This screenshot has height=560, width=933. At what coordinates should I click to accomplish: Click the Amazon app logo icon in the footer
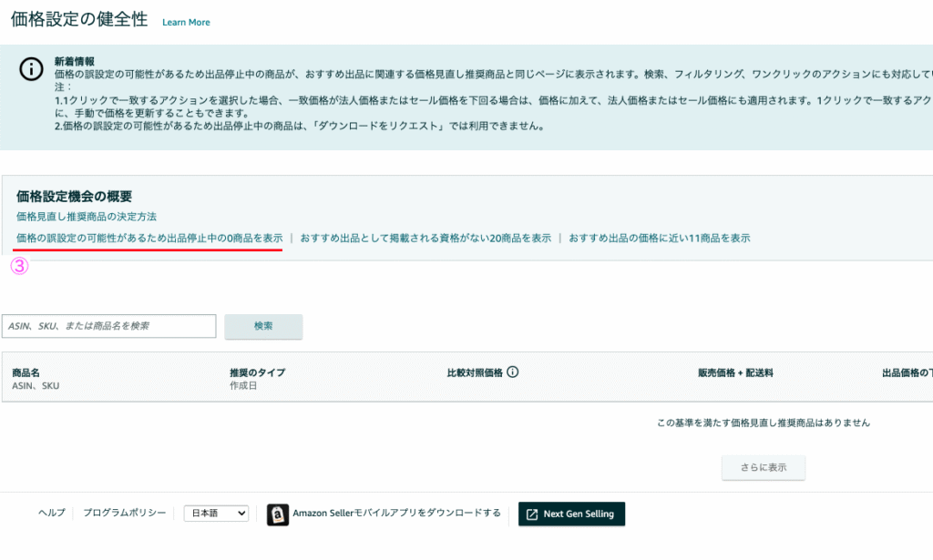(x=278, y=514)
